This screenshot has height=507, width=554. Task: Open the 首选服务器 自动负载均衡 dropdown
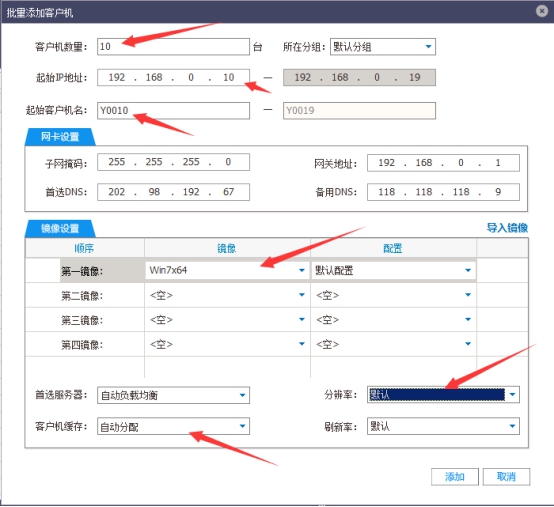pyautogui.click(x=173, y=395)
